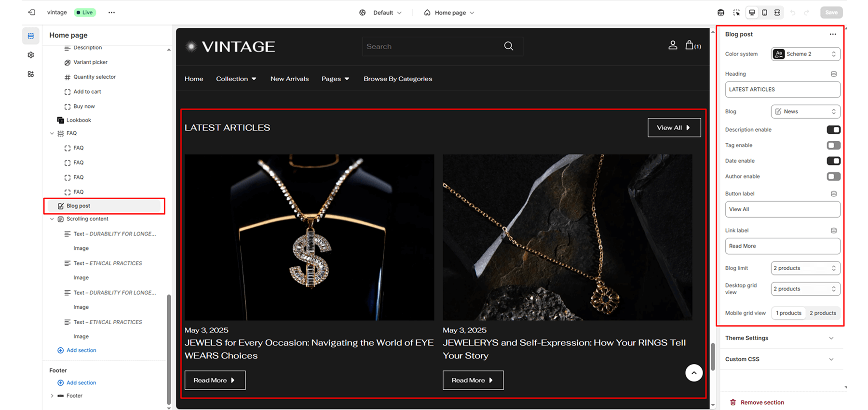Viewport: 868px width, 410px height.
Task: Open the Sections panel icon
Action: 31,36
